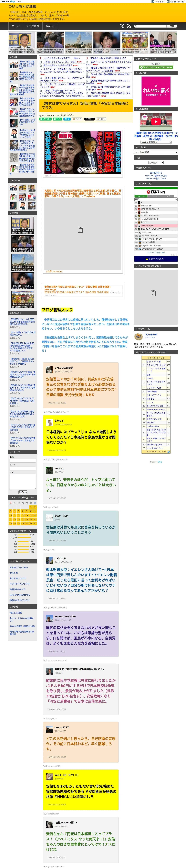Click avatar of tweet by lemontblue2146
The image size is (186, 868).
click(x=50, y=618)
